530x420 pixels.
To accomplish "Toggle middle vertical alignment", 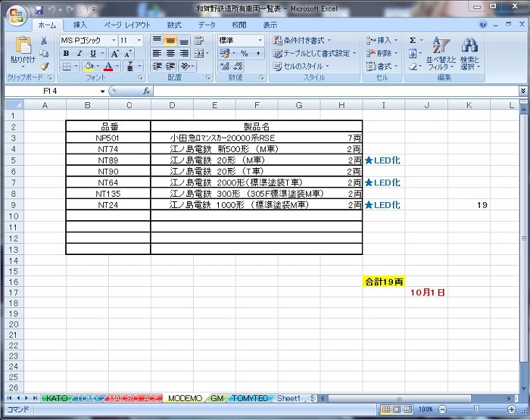I will coord(170,41).
